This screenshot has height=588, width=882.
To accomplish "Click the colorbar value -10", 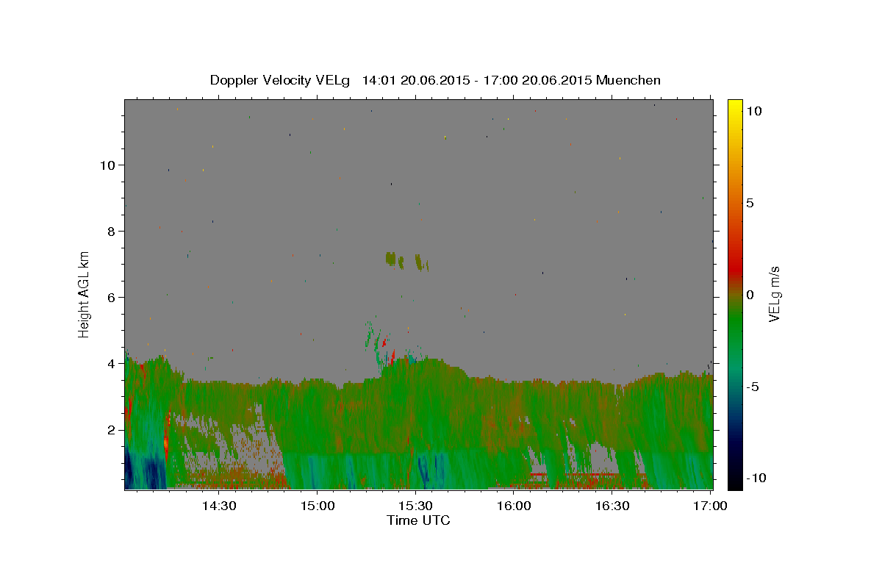I will tap(755, 478).
